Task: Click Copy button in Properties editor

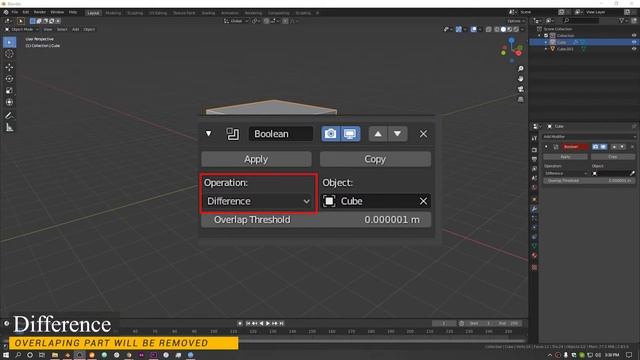Action: [x=613, y=157]
